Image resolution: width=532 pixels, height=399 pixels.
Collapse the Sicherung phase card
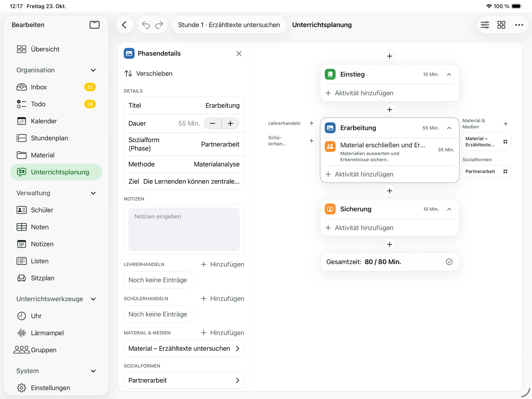point(449,209)
